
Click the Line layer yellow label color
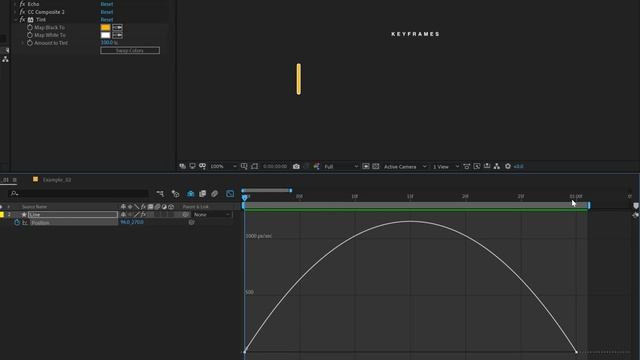2,214
